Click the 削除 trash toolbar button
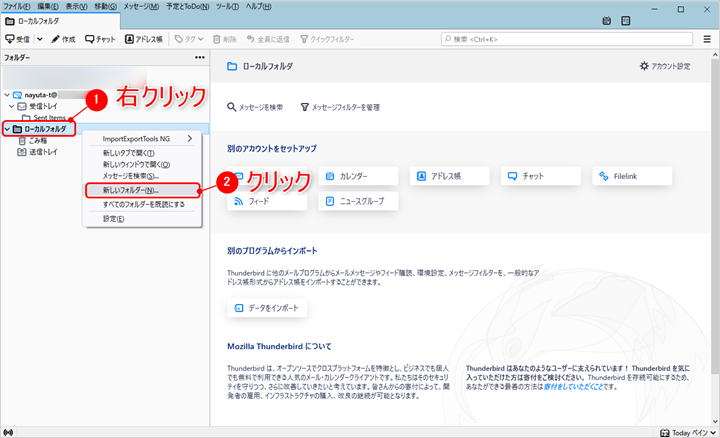Viewport: 720px width, 438px height. pos(225,39)
